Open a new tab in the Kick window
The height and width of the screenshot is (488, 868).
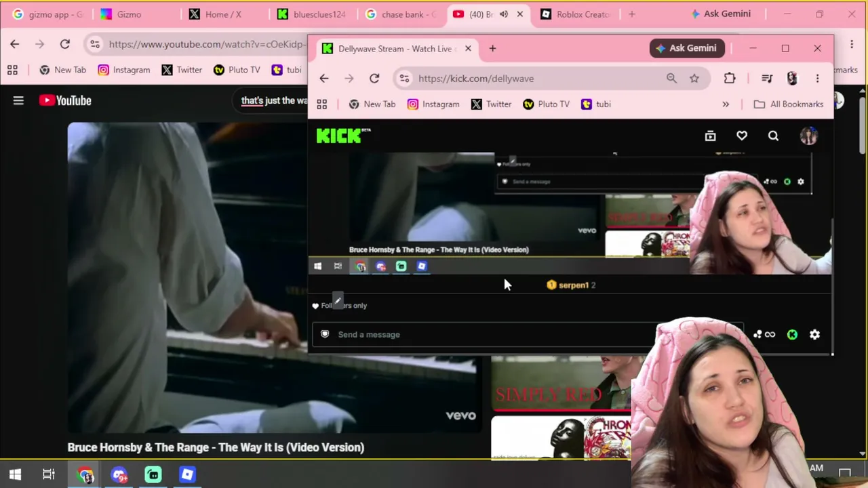click(x=492, y=49)
